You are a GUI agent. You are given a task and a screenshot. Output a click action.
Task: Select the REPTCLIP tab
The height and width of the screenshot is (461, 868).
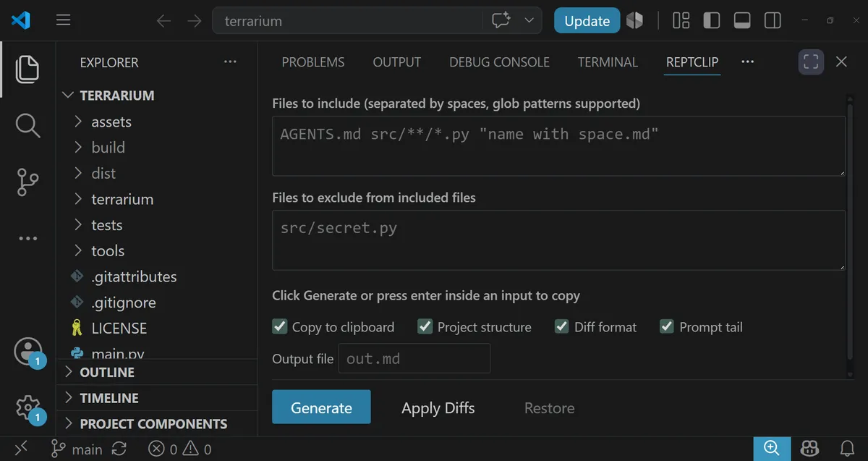tap(692, 62)
